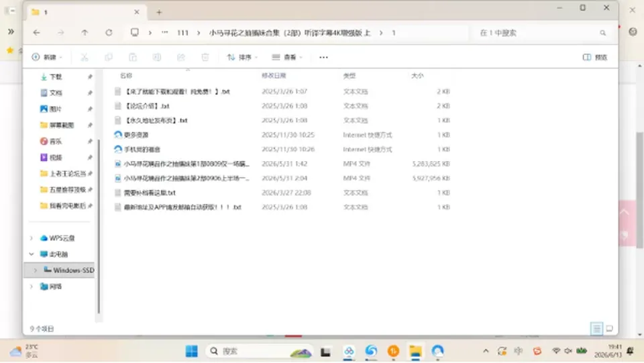
Task: Click the » expand icon in background window
Action: [x=11, y=32]
